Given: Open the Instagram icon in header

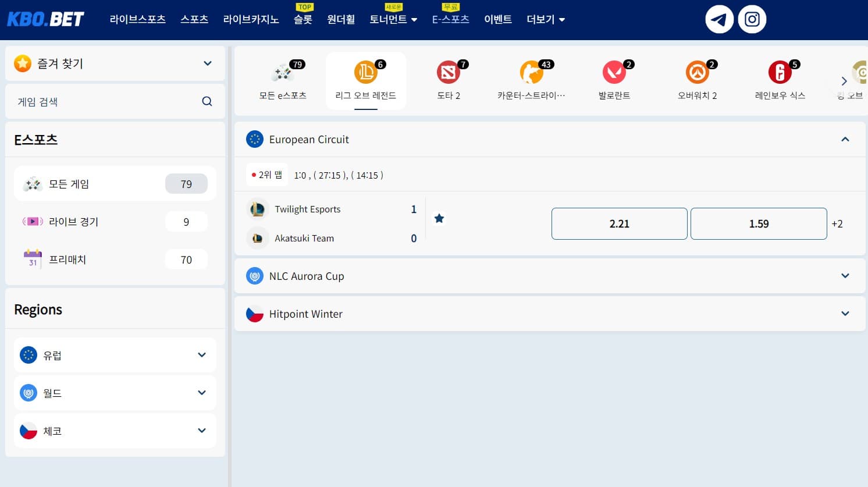Looking at the screenshot, I should click(752, 19).
